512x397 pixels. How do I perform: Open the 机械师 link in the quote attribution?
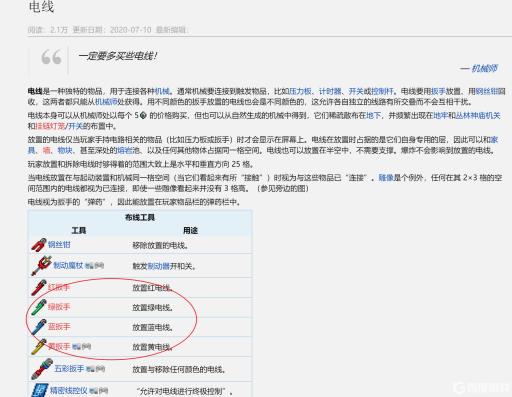coord(484,69)
